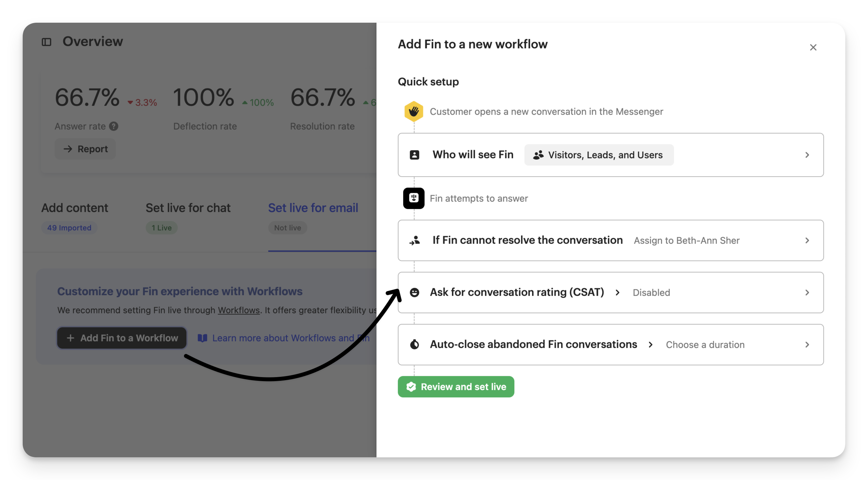Click the small chevron after CSAT label
868x480 pixels.
617,292
